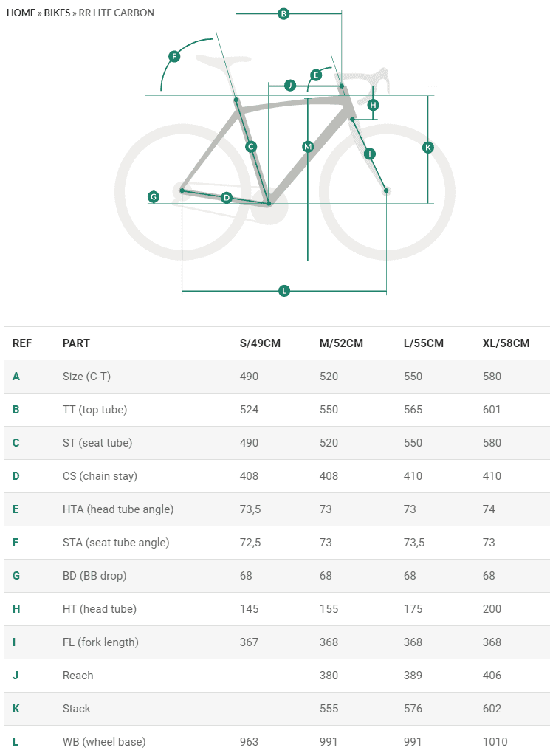Click the B top tube marker on diagram

(283, 13)
